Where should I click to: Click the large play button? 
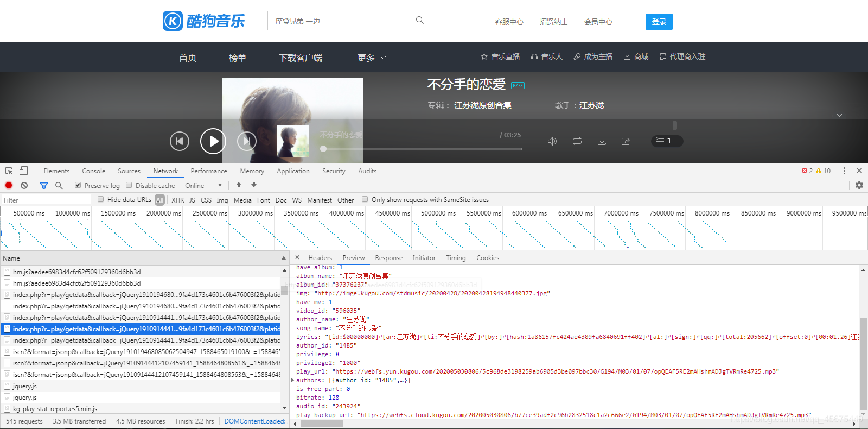(213, 141)
